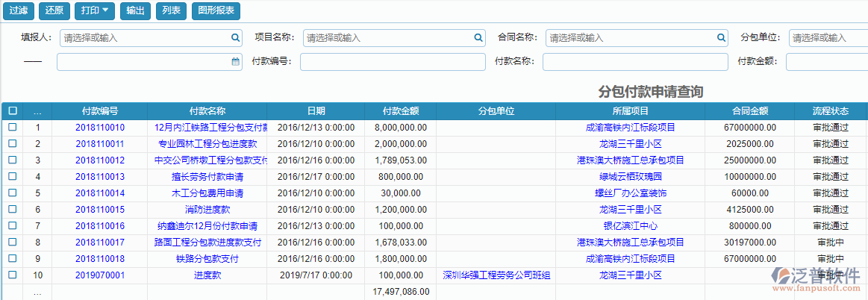Viewport: 868px width, 300px height.
Task: Switch to 列表 list view
Action: (x=171, y=11)
